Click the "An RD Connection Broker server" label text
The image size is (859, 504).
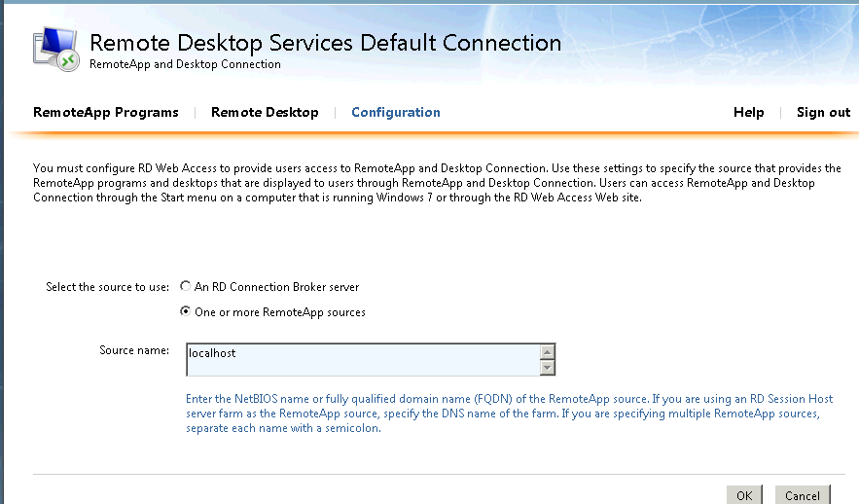276,287
